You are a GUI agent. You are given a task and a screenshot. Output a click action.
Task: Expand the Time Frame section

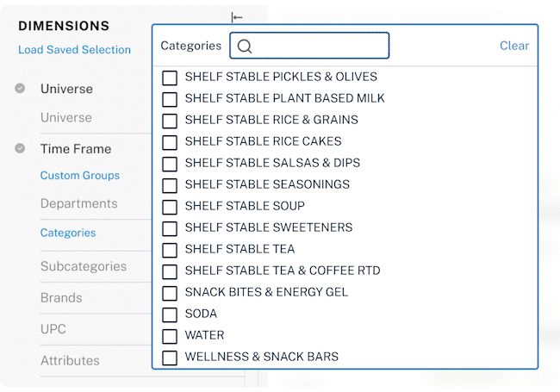[76, 148]
